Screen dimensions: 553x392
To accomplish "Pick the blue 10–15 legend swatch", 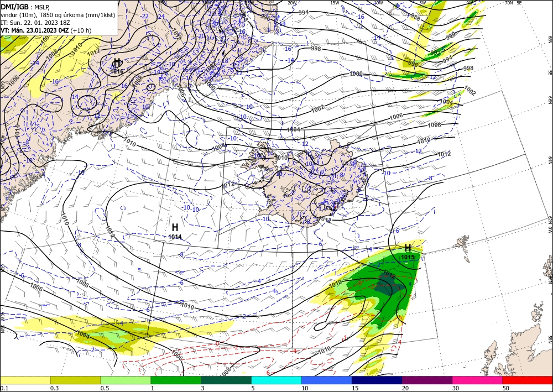I will click(327, 380).
